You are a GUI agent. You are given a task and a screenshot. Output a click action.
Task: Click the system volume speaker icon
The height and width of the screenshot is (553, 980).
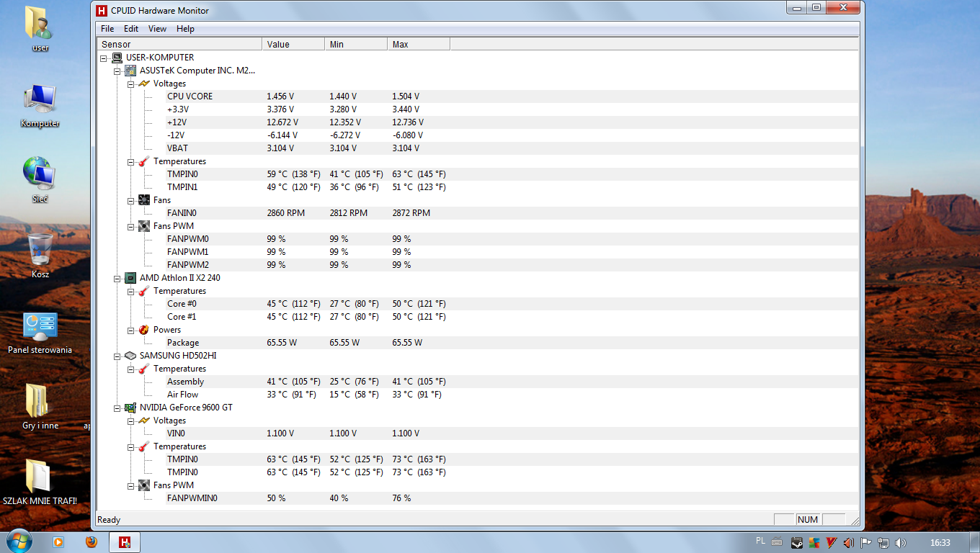point(901,542)
